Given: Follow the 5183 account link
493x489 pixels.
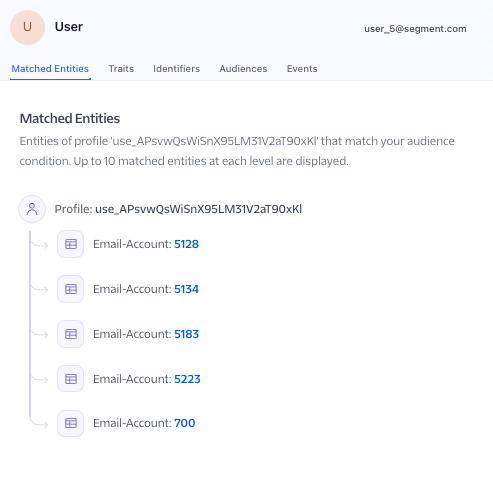Looking at the screenshot, I should 186,334.
